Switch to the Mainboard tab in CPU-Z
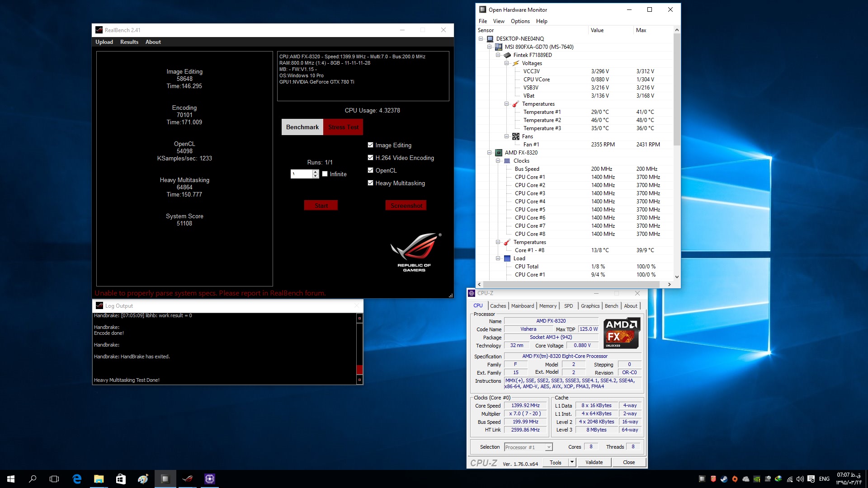This screenshot has height=488, width=868. (523, 306)
